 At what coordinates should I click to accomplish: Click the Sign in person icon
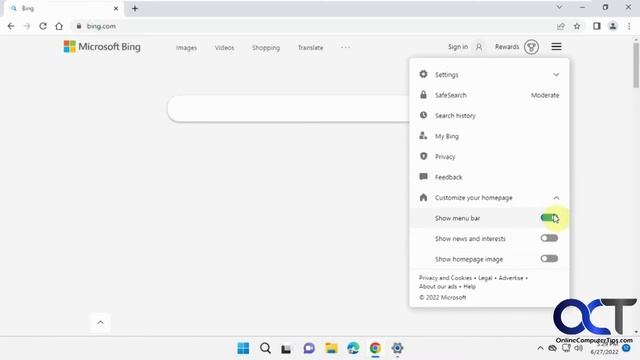click(x=479, y=47)
